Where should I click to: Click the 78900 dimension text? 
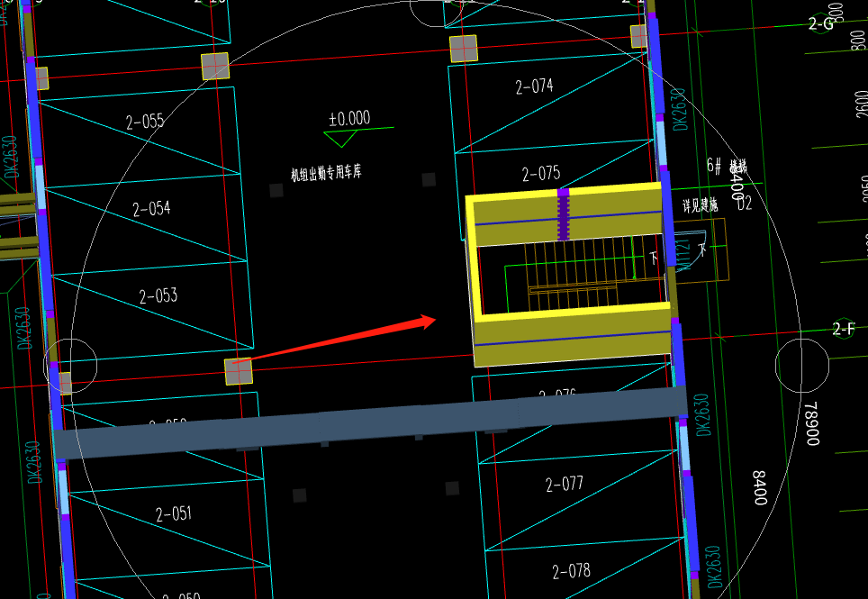click(x=811, y=424)
